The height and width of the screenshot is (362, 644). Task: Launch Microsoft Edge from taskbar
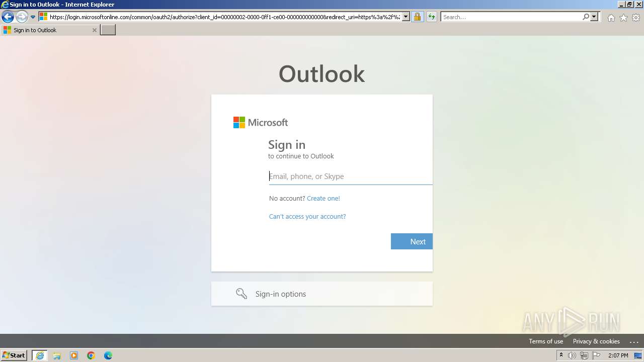(x=108, y=355)
